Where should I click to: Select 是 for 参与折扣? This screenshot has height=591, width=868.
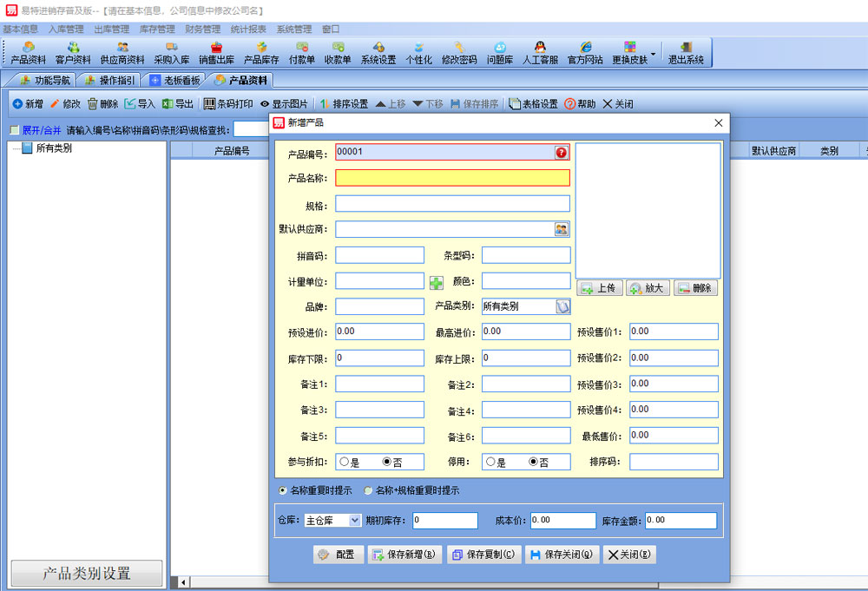pos(345,463)
